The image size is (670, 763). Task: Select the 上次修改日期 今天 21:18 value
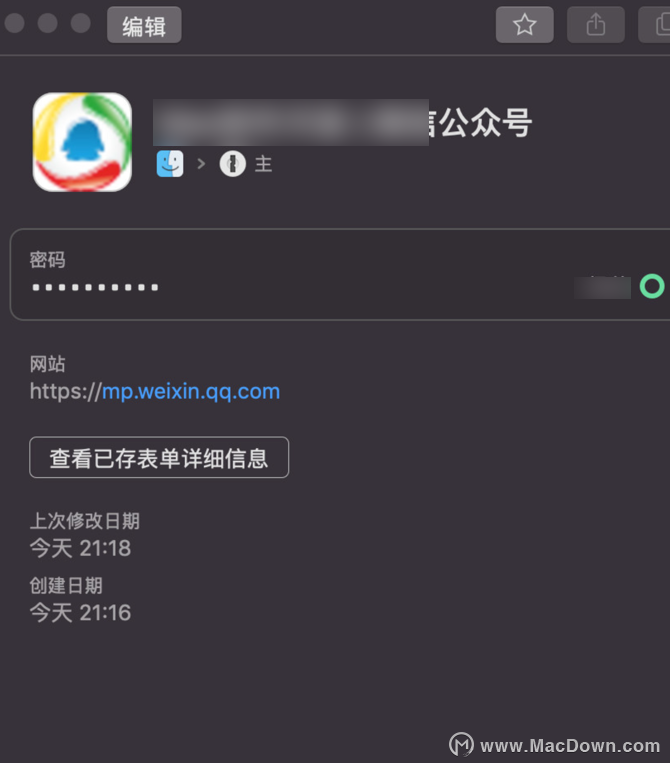pos(80,548)
